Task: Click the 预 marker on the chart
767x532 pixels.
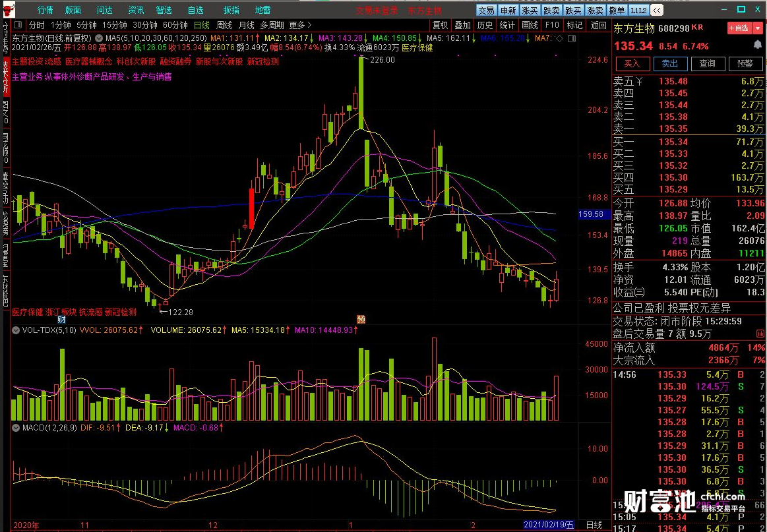Action: [361, 320]
